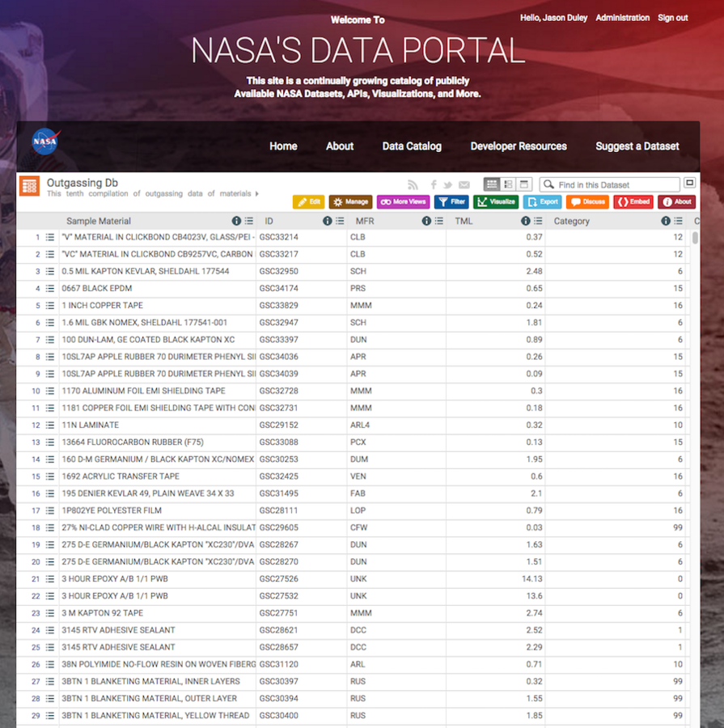Share the dataset on Twitter
724x728 pixels.
[447, 185]
